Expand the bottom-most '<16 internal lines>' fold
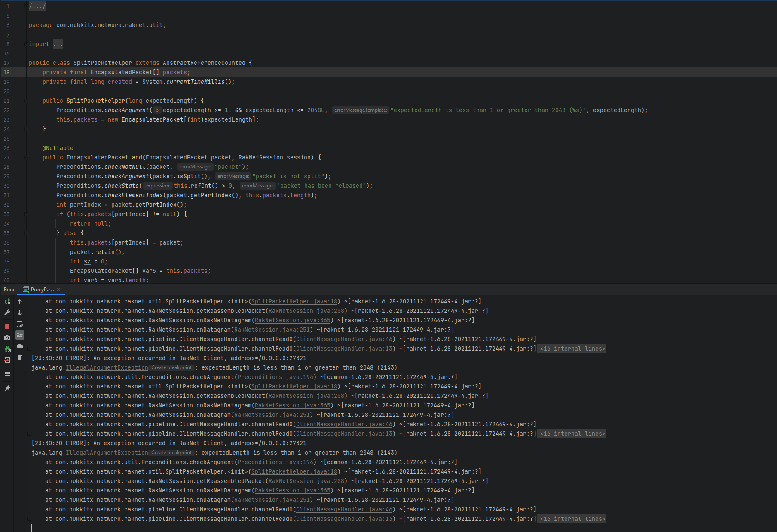The image size is (777, 532). pos(572,519)
